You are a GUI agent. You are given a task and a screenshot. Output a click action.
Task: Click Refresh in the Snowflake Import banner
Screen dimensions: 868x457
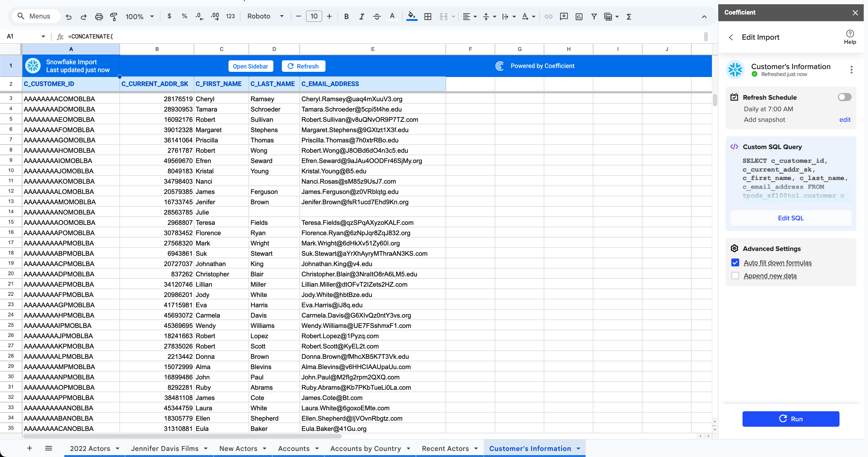pyautogui.click(x=303, y=66)
